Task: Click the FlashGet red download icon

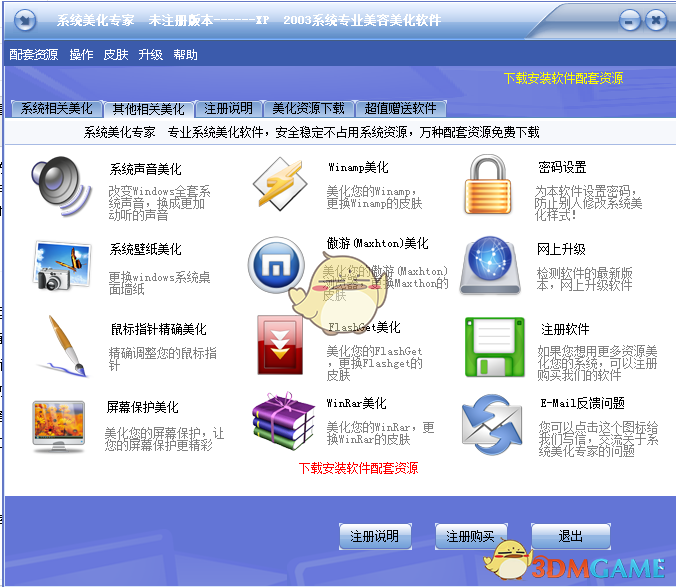Action: tap(280, 345)
